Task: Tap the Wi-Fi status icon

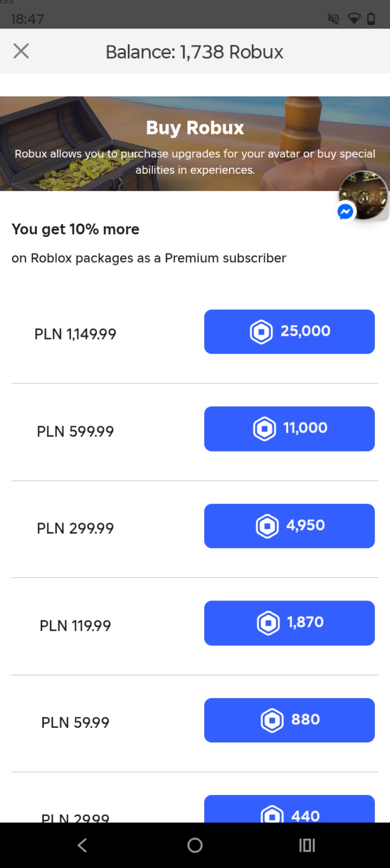Action: point(354,19)
